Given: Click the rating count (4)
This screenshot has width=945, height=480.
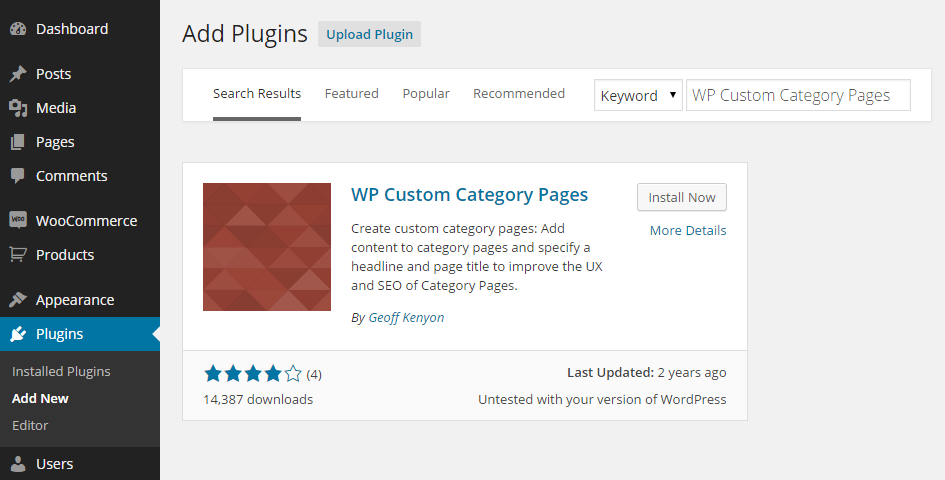Looking at the screenshot, I should click(x=313, y=375).
